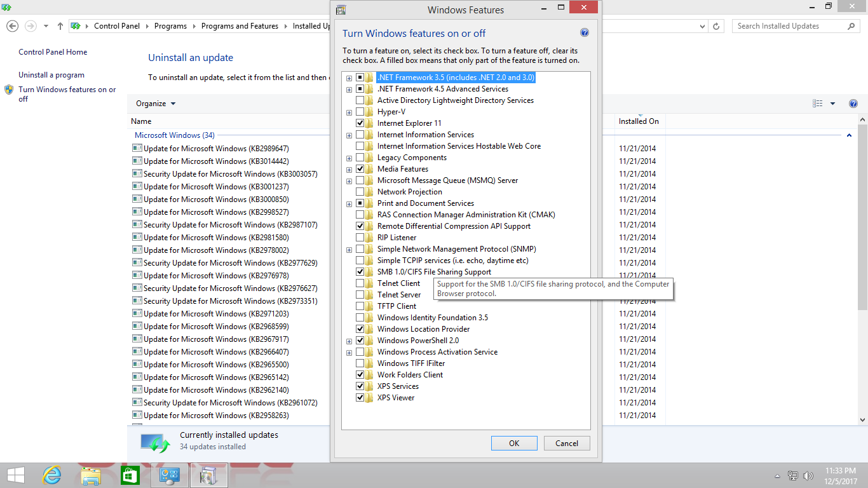Click the folder icon beside Hyper-V
Viewport: 868px width, 488px height.
tap(370, 112)
